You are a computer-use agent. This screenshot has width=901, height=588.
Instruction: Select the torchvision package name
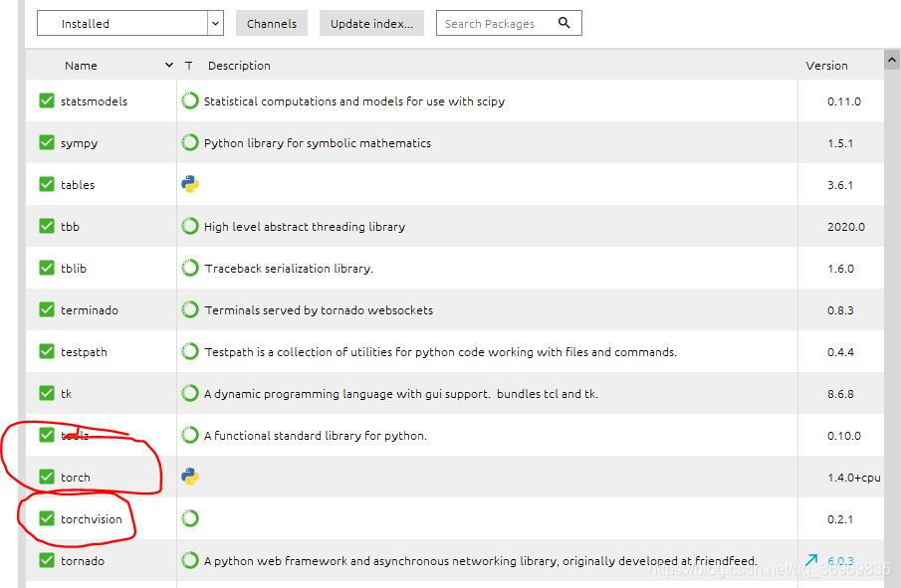click(x=92, y=519)
